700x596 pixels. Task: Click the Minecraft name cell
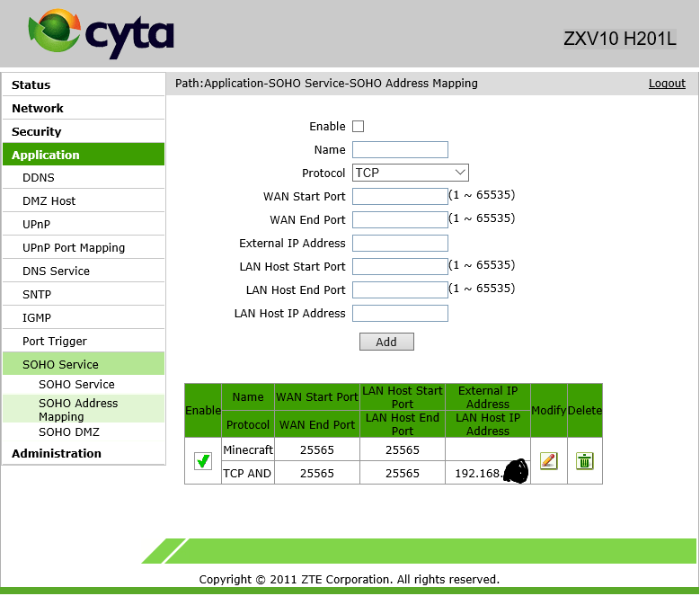[x=248, y=449]
